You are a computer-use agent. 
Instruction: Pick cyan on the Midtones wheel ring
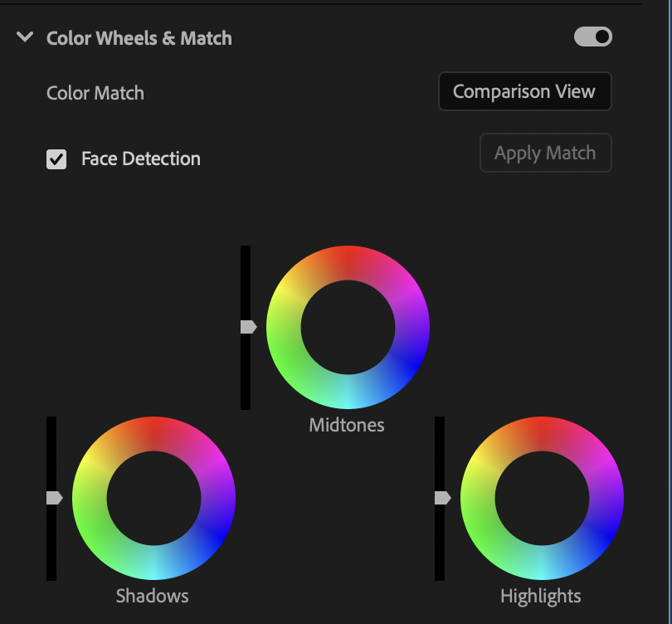[348, 392]
